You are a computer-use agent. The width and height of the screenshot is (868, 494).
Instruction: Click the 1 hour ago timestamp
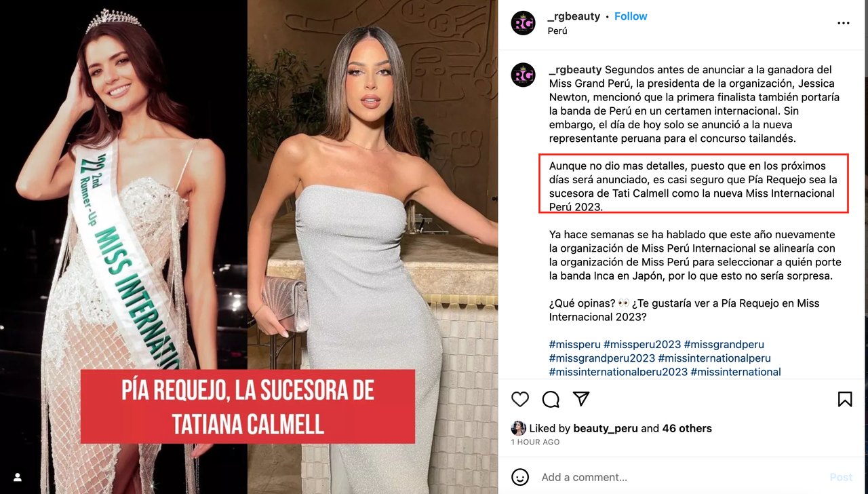pos(535,442)
